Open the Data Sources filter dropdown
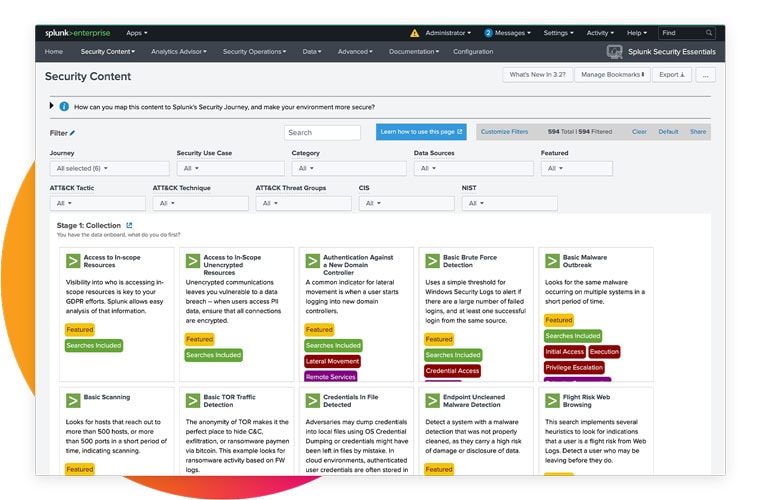Image resolution: width=760 pixels, height=500 pixels. pos(474,169)
